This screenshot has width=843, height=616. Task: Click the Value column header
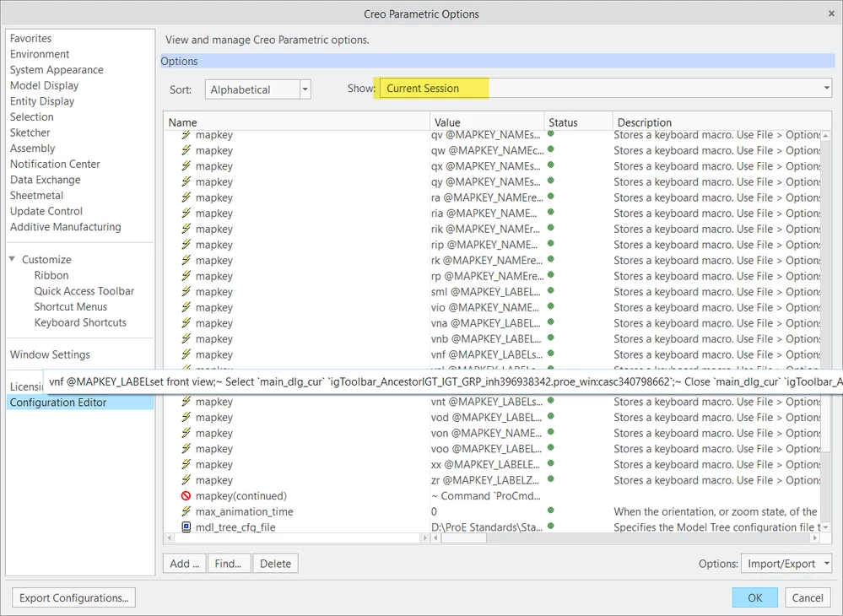[x=487, y=122]
